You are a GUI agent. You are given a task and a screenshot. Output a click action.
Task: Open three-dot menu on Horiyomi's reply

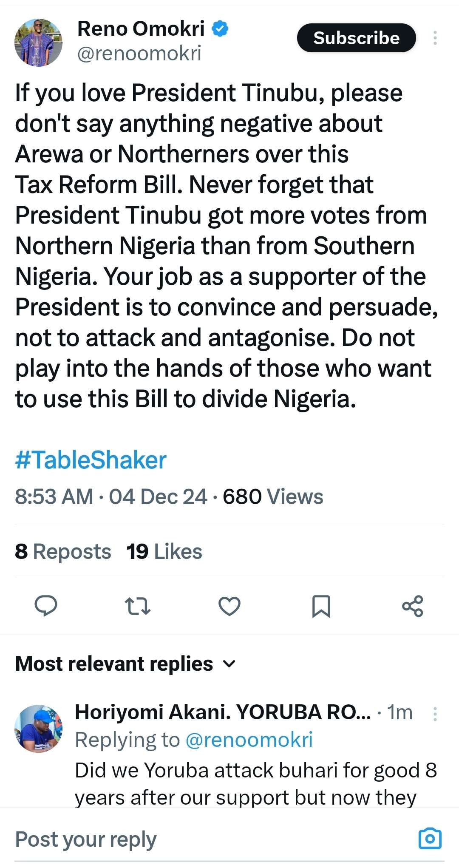[435, 714]
